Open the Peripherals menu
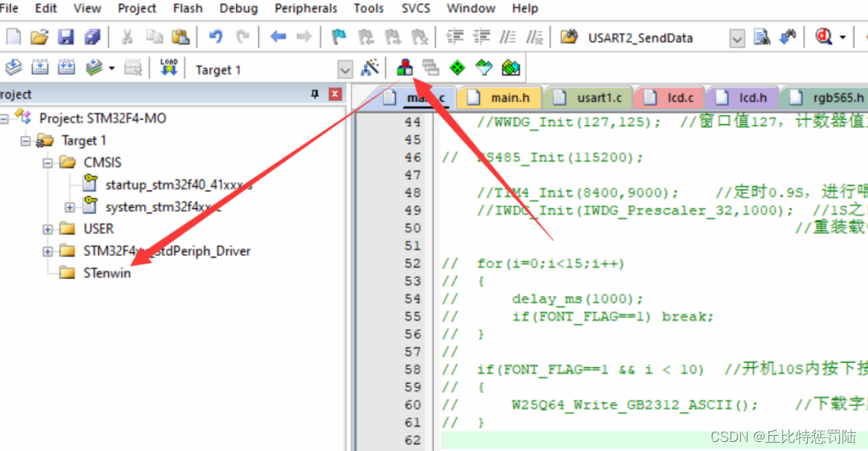 coord(305,8)
